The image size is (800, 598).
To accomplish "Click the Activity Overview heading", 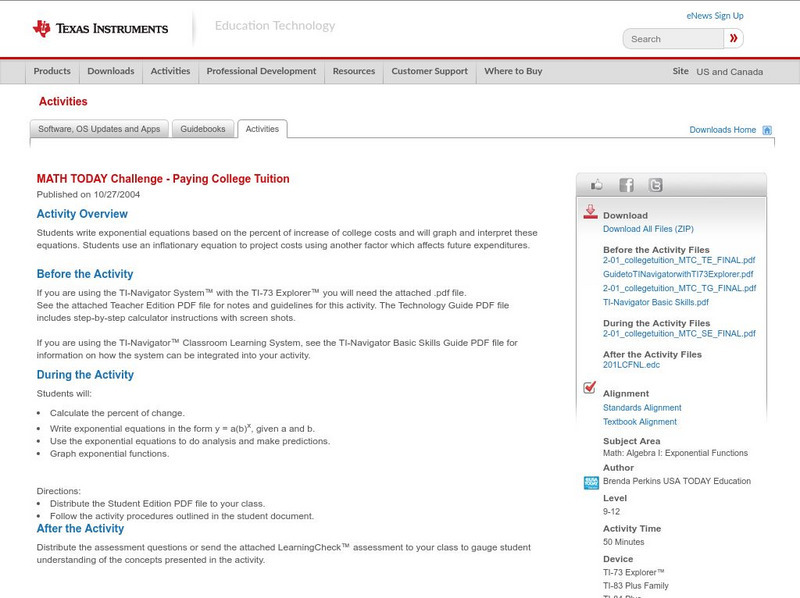I will tap(82, 214).
